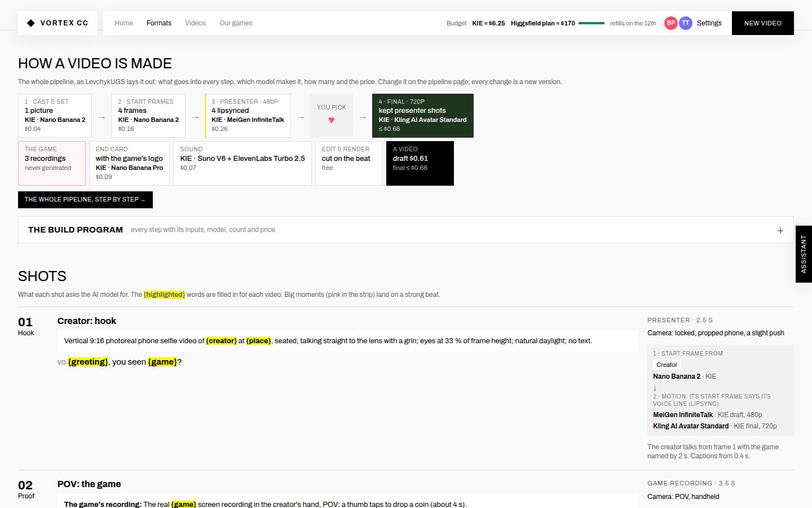The width and height of the screenshot is (812, 508).
Task: Click the green budget progress bar
Action: (592, 23)
